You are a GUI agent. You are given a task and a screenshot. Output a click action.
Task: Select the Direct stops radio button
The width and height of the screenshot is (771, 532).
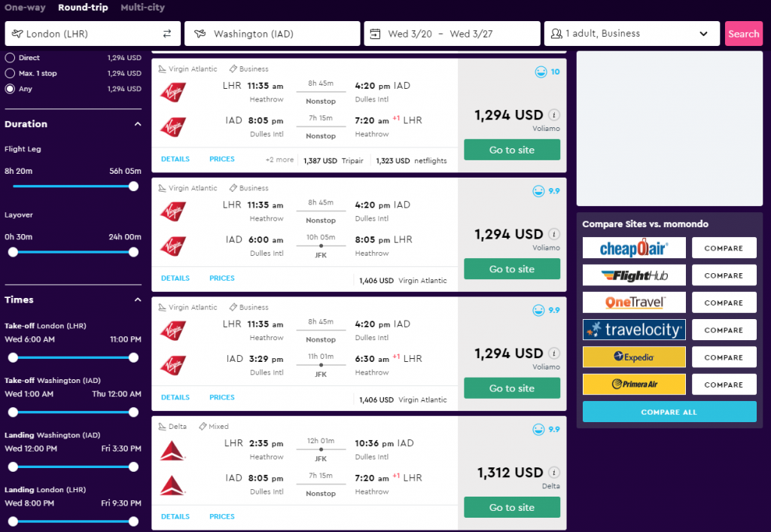[10, 57]
